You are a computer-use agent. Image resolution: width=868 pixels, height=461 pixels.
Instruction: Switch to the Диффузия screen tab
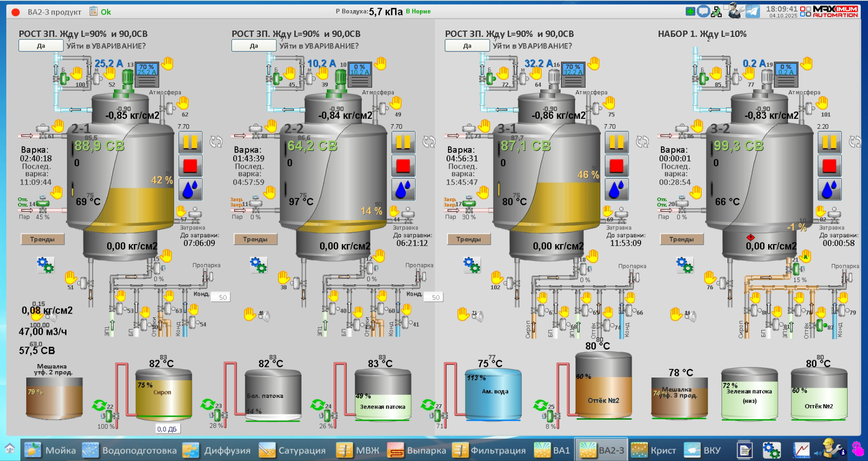click(x=217, y=450)
